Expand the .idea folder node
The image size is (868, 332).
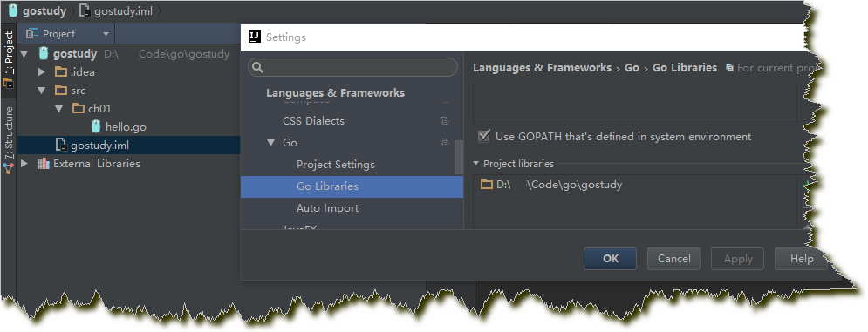click(x=42, y=72)
